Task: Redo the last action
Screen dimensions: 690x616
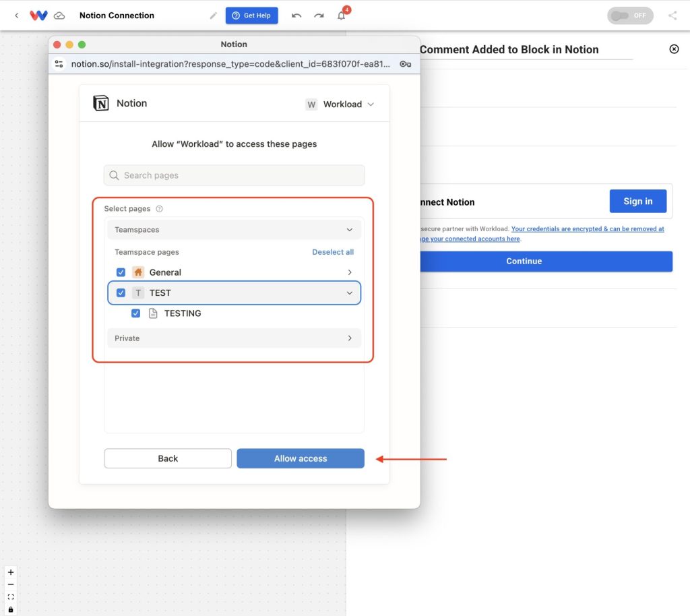Action: tap(319, 16)
